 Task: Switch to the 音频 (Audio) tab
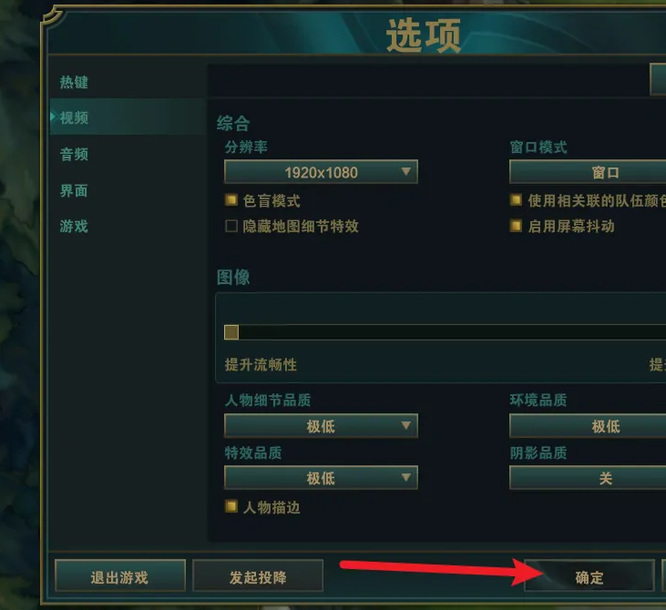tap(74, 154)
